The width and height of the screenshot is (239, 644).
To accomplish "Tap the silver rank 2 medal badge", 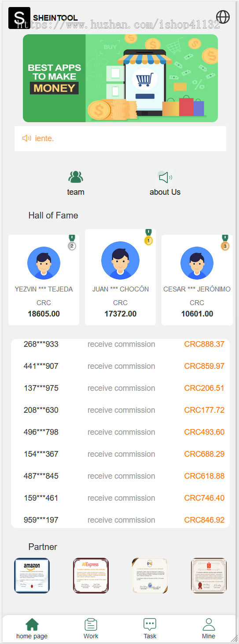I will 72,243.
